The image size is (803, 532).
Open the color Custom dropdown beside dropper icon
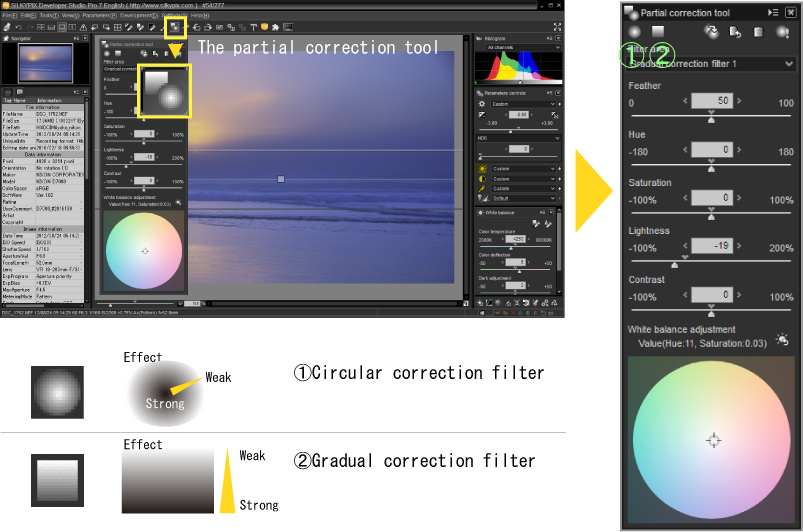point(524,188)
